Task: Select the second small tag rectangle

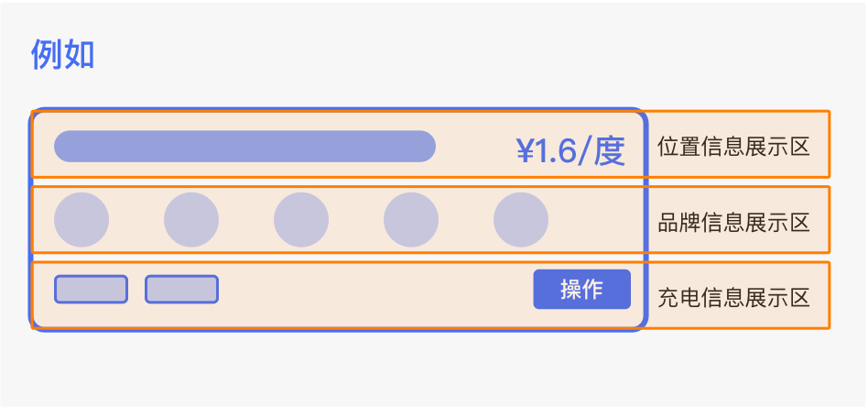Action: [181, 289]
